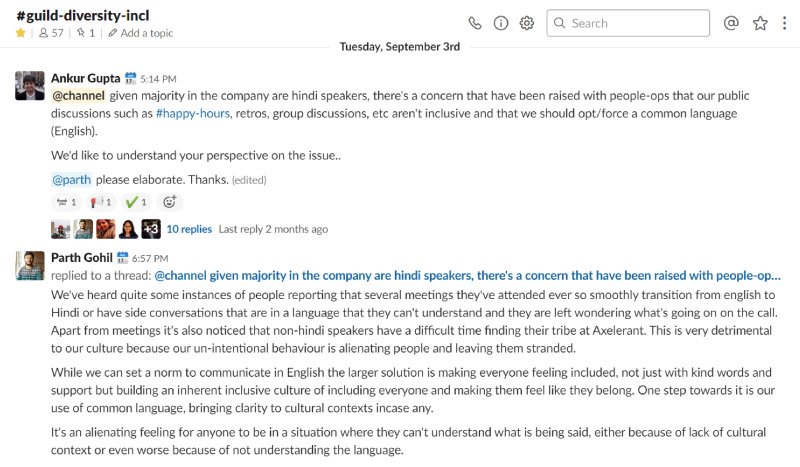800x467 pixels.
Task: Toggle the checkmark reaction on Ankur's message
Action: click(x=136, y=202)
